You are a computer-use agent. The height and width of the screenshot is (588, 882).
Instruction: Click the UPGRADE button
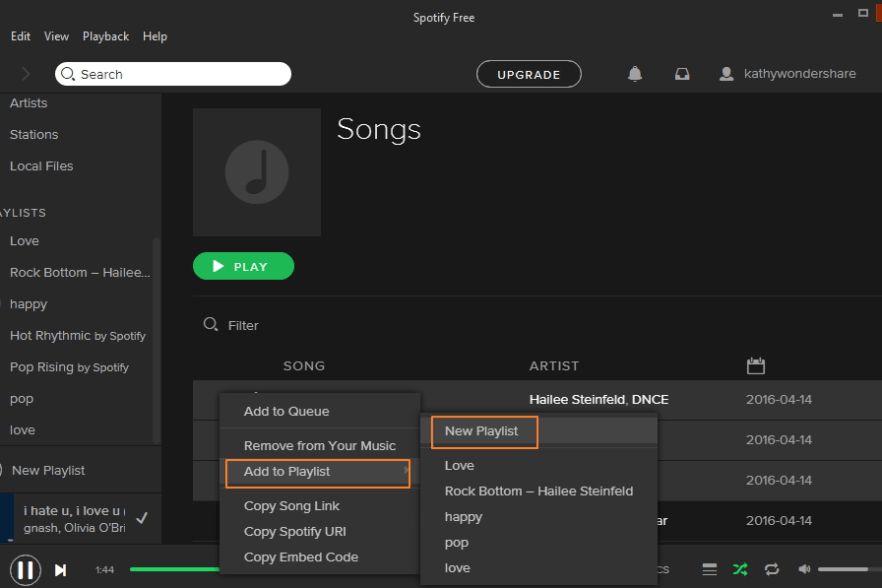coord(529,74)
